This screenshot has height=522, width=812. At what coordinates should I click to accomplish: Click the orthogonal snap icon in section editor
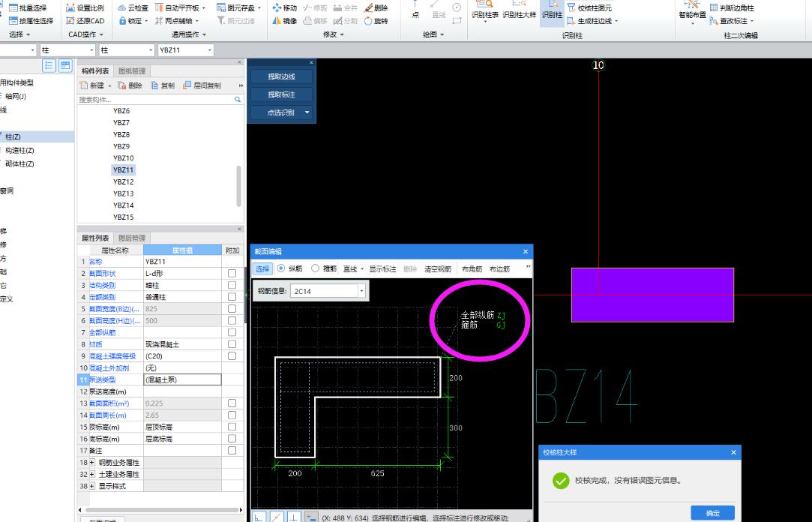point(259,517)
